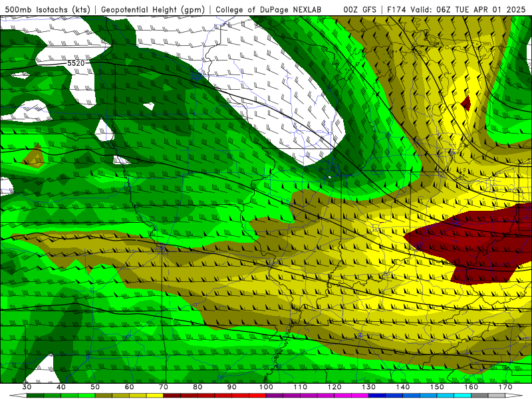532x399 pixels.
Task: Click the dark maroon swatch starting at 70
Action: pyautogui.click(x=172, y=396)
